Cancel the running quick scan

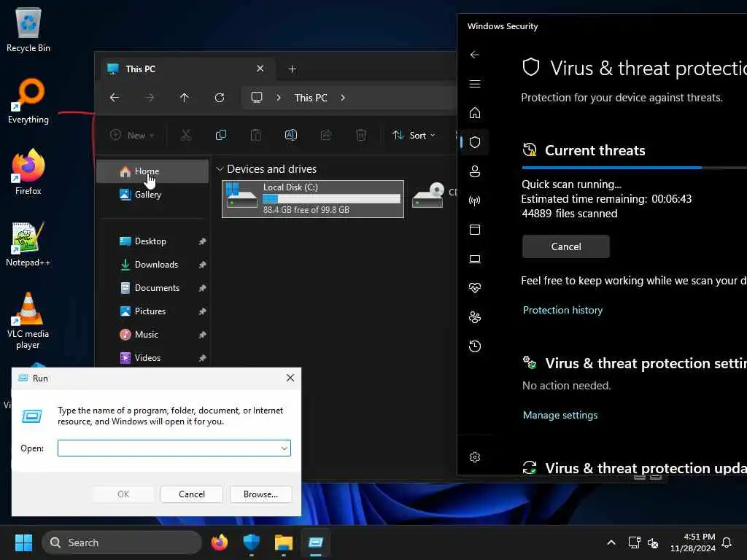566,246
